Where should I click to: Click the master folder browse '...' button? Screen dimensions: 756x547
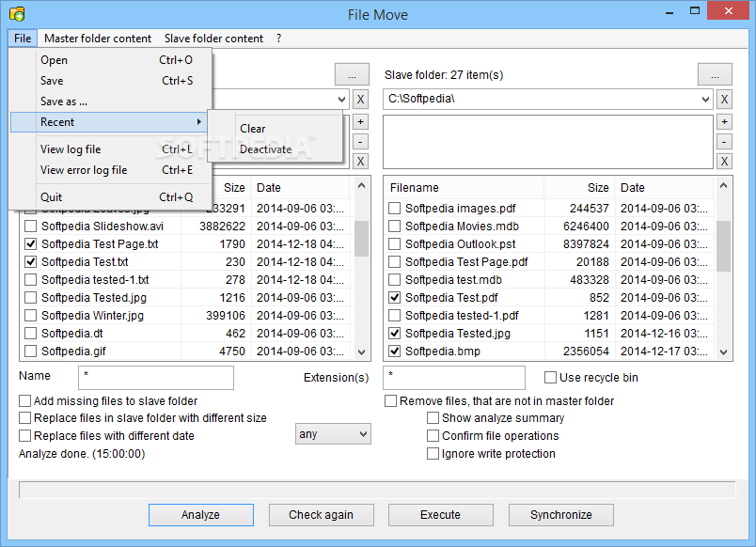click(x=352, y=74)
